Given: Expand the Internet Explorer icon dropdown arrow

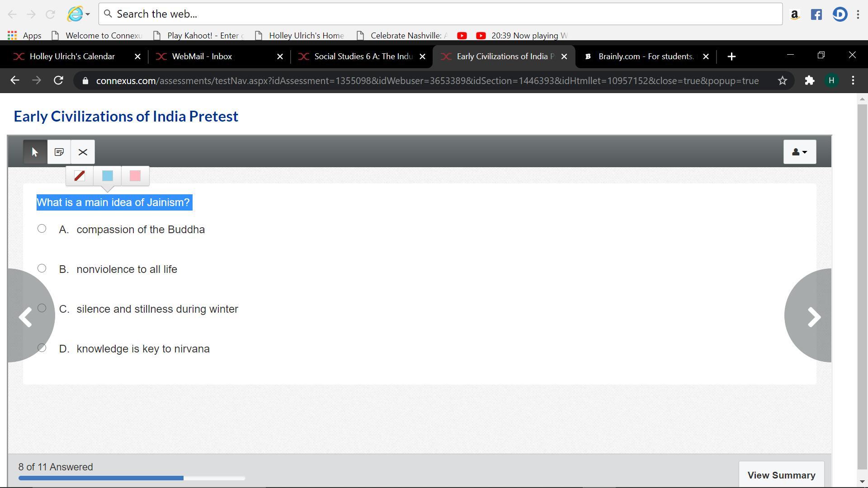Looking at the screenshot, I should coord(88,14).
